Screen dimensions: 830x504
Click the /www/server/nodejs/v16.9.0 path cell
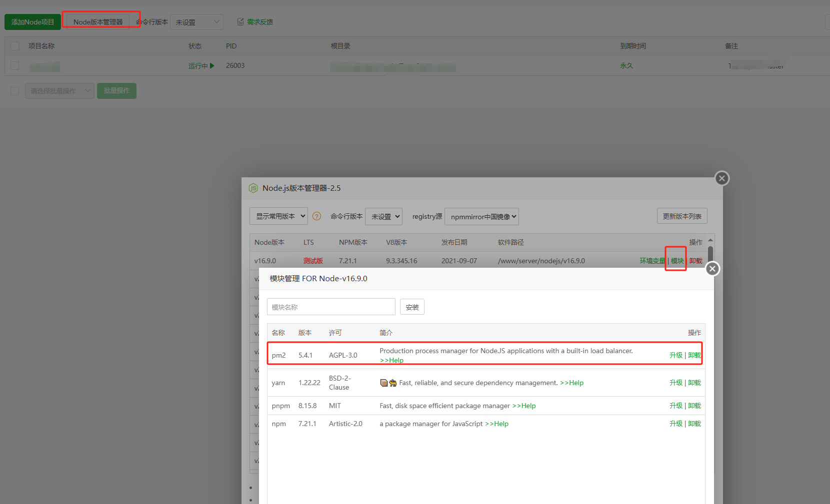click(541, 261)
